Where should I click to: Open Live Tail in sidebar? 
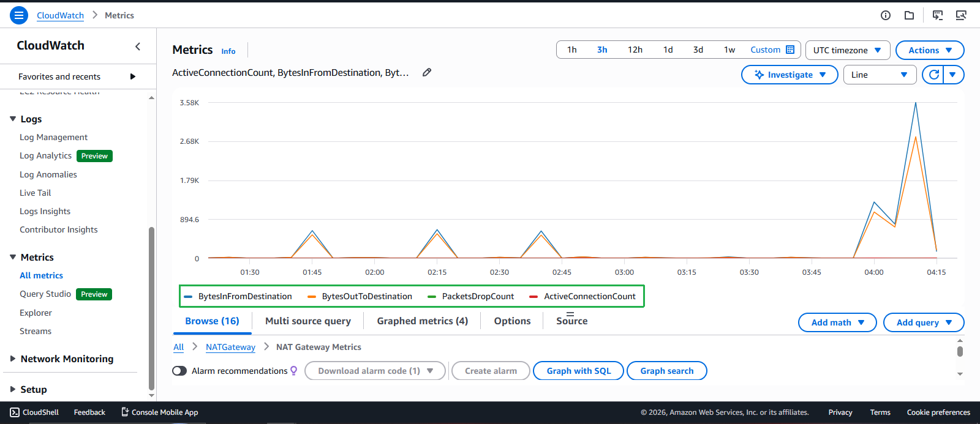click(x=35, y=193)
